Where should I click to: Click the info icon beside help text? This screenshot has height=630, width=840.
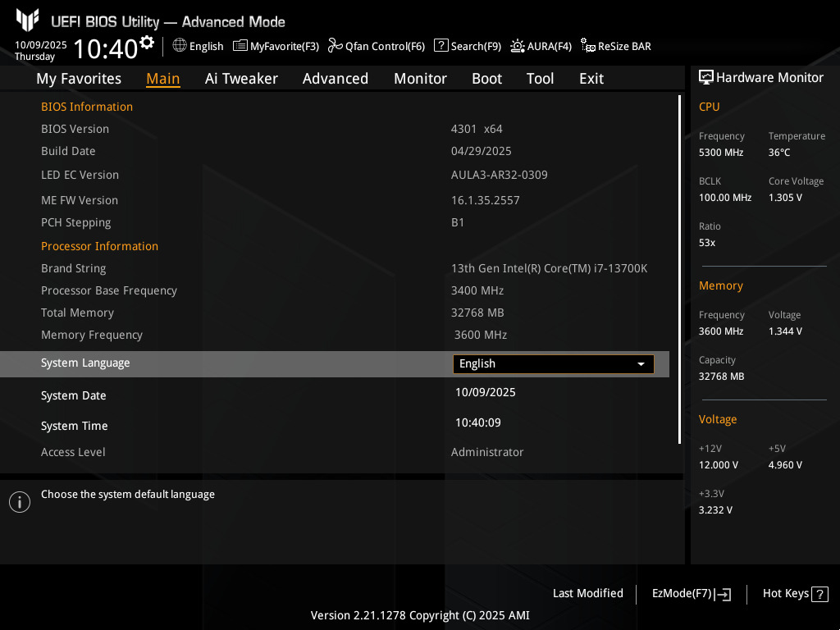pyautogui.click(x=20, y=502)
